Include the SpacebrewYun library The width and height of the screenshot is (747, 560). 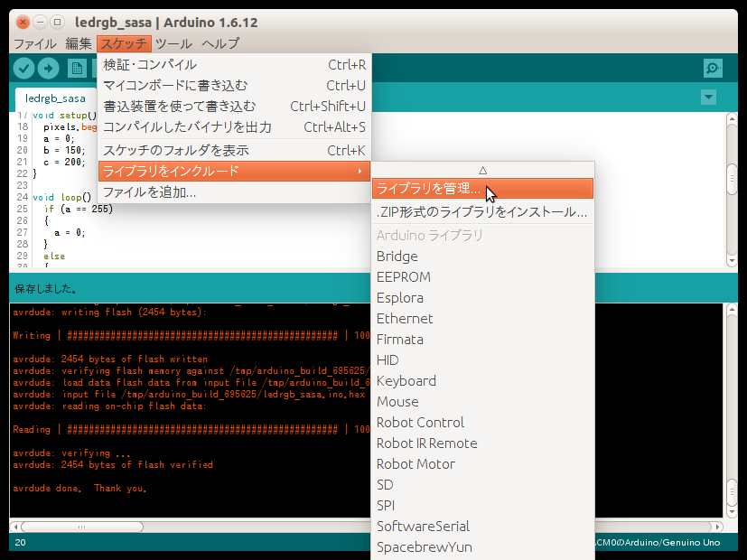tap(482, 547)
